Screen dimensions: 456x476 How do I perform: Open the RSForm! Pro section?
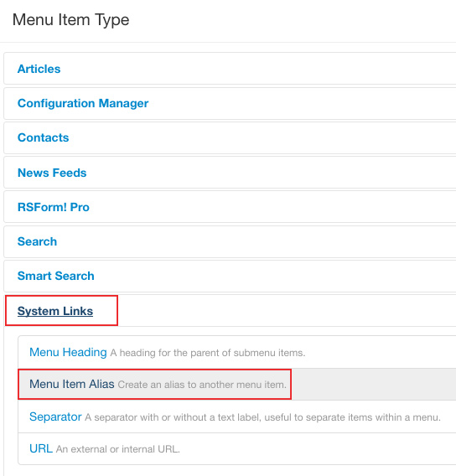(x=54, y=207)
